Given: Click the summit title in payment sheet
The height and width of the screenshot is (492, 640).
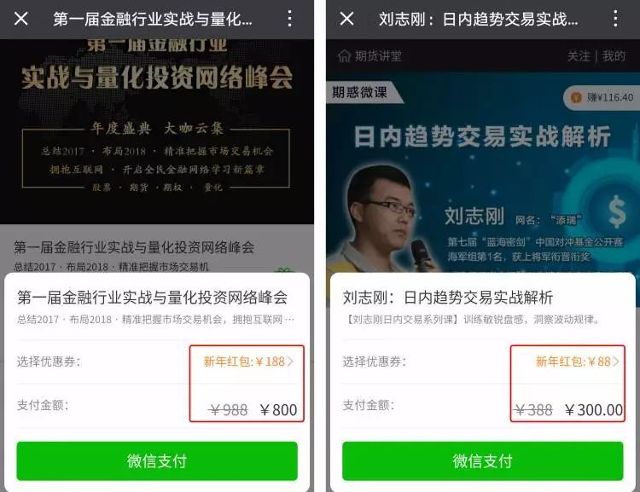Looking at the screenshot, I should click(x=152, y=297).
